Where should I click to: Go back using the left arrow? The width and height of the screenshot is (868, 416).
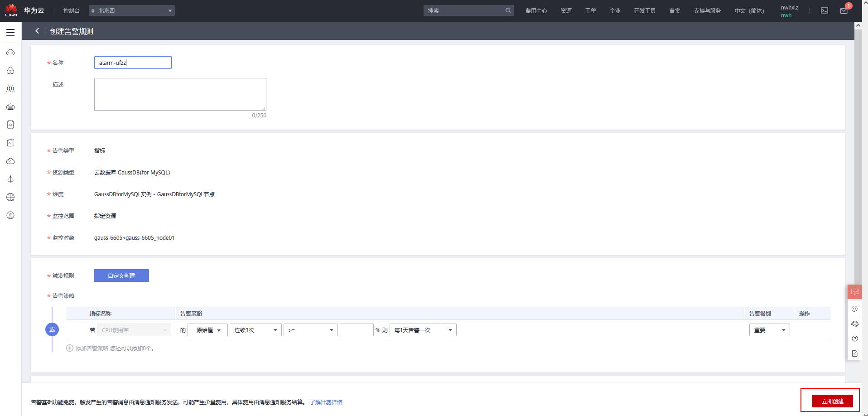pyautogui.click(x=37, y=31)
